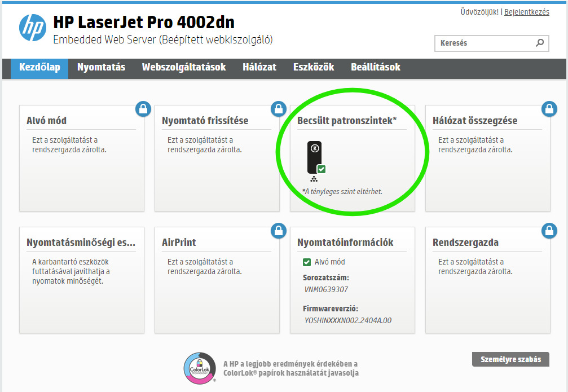568x392 pixels.
Task: Click the HP logo icon
Action: coord(33,28)
